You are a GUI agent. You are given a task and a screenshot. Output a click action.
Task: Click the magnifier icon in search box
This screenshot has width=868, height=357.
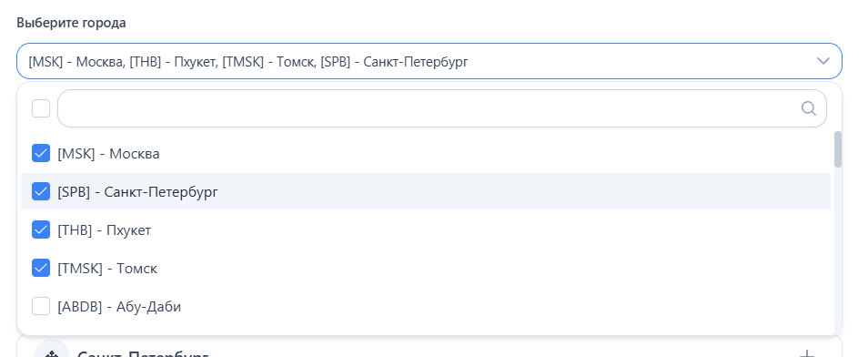pos(808,108)
